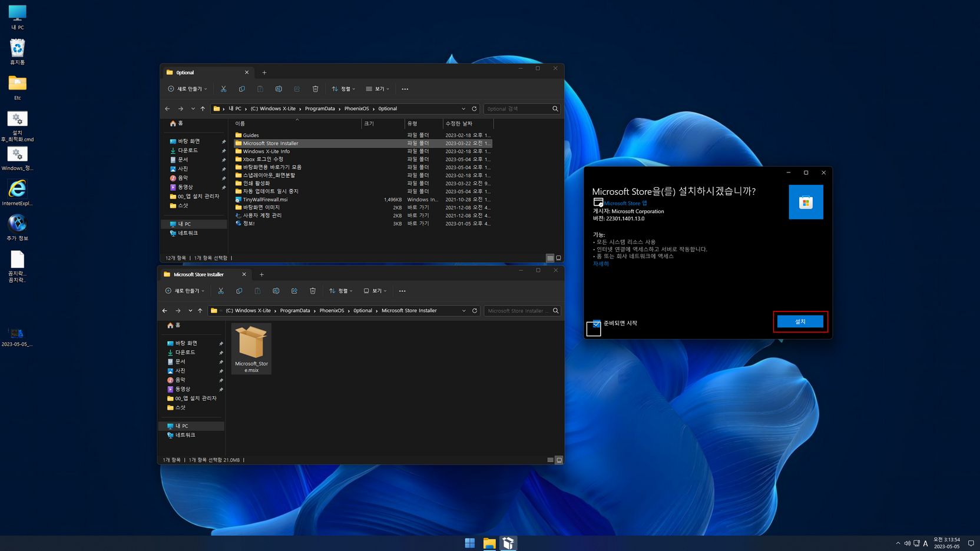Open the 정렬 sort dropdown in Optional window
Viewport: 980px width, 551px height.
[343, 89]
